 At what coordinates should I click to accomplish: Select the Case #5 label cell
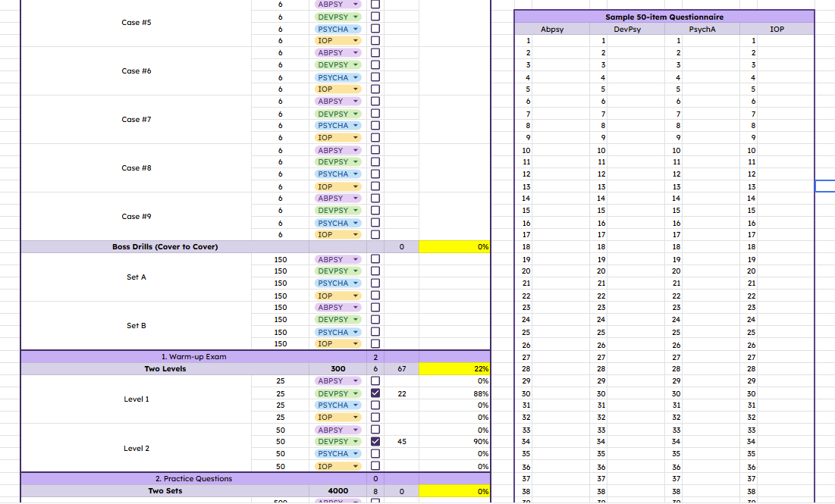click(x=137, y=22)
